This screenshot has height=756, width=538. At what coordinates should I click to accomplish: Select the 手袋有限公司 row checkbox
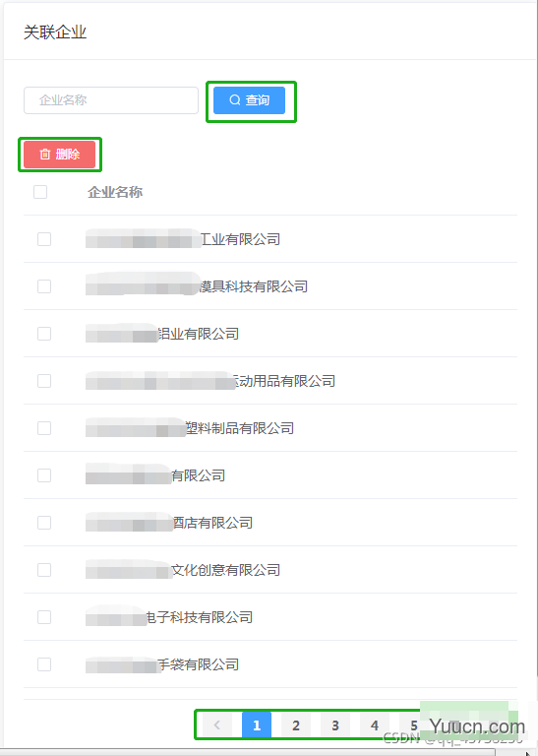[x=44, y=664]
